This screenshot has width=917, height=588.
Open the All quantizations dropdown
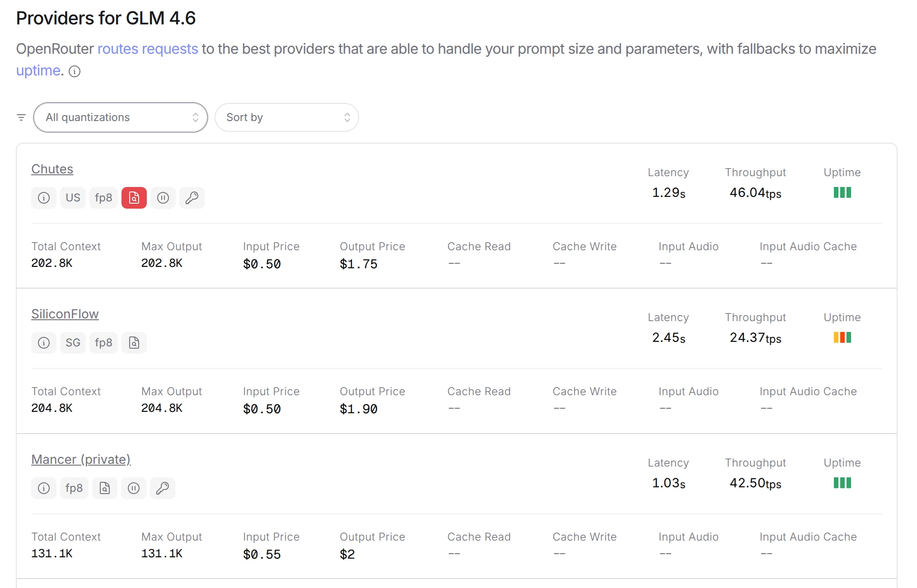click(121, 117)
